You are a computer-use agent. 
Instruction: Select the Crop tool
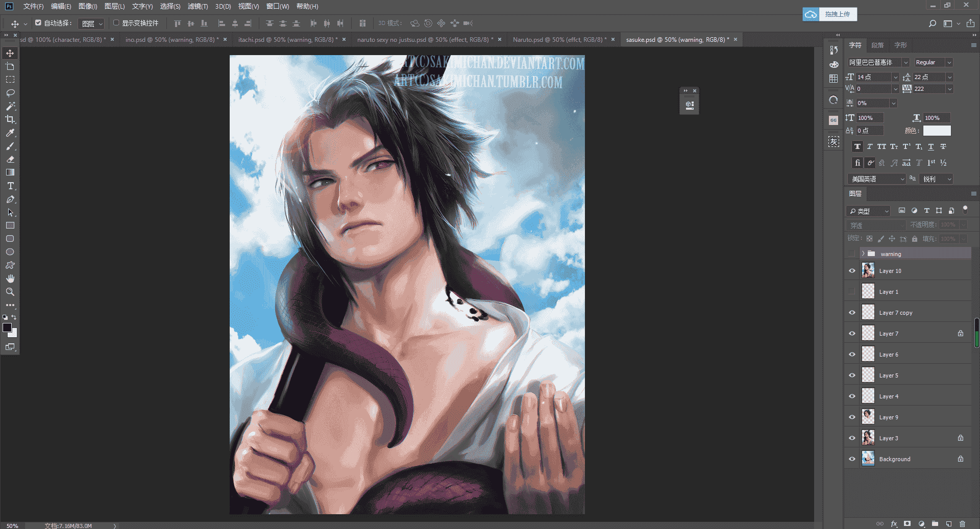tap(10, 119)
